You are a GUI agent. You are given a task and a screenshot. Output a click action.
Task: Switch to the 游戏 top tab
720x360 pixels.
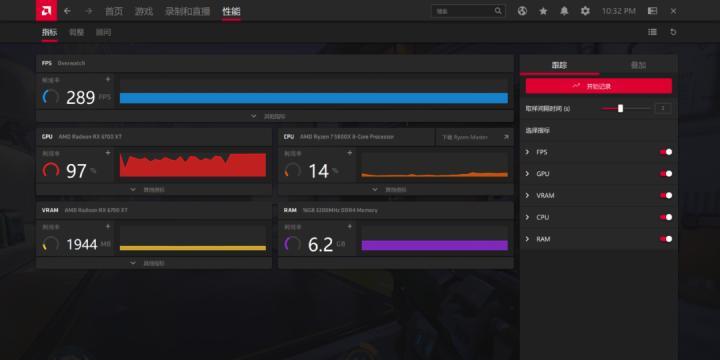point(144,11)
